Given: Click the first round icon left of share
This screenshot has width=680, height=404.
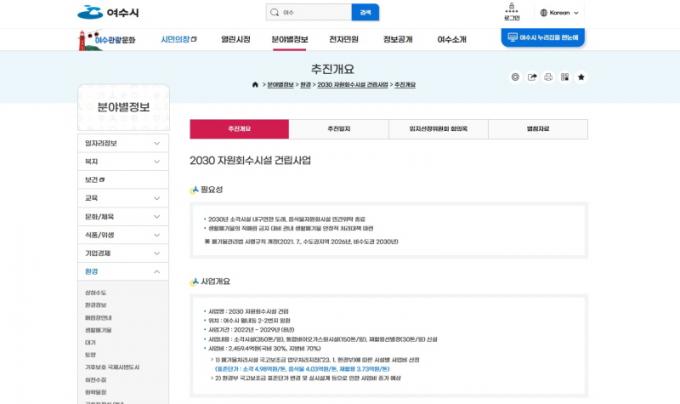Looking at the screenshot, I should [x=515, y=77].
